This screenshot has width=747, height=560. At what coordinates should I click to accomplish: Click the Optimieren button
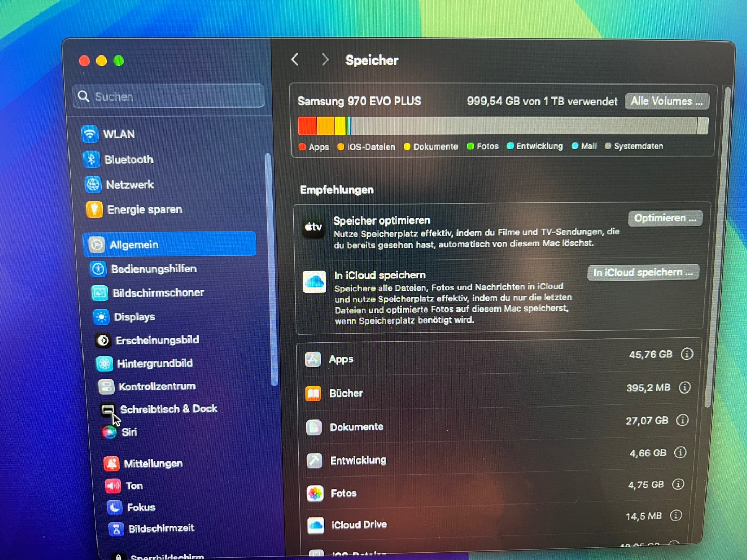tap(665, 218)
